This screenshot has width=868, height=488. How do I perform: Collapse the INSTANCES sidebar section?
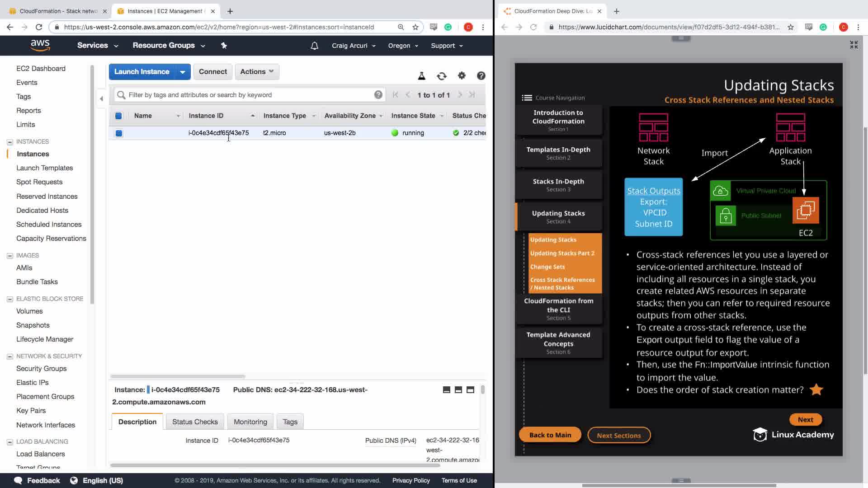point(10,142)
